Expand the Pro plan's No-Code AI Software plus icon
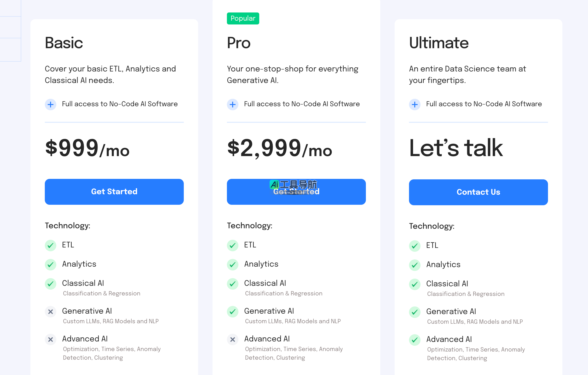Image resolution: width=588 pixels, height=375 pixels. coord(232,105)
